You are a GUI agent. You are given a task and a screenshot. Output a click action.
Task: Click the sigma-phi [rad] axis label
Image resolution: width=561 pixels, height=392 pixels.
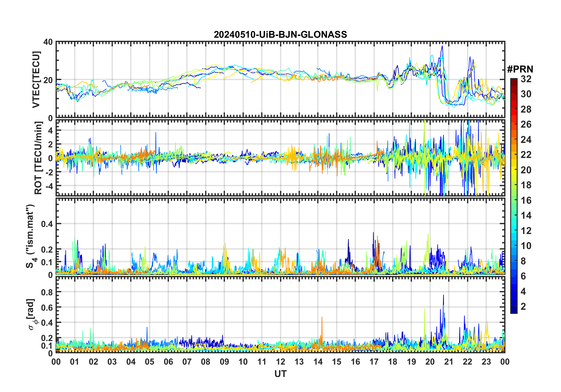[32, 314]
